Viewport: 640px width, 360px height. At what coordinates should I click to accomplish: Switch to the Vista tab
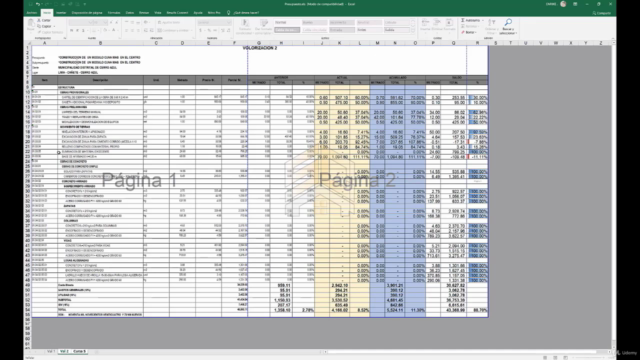point(158,13)
